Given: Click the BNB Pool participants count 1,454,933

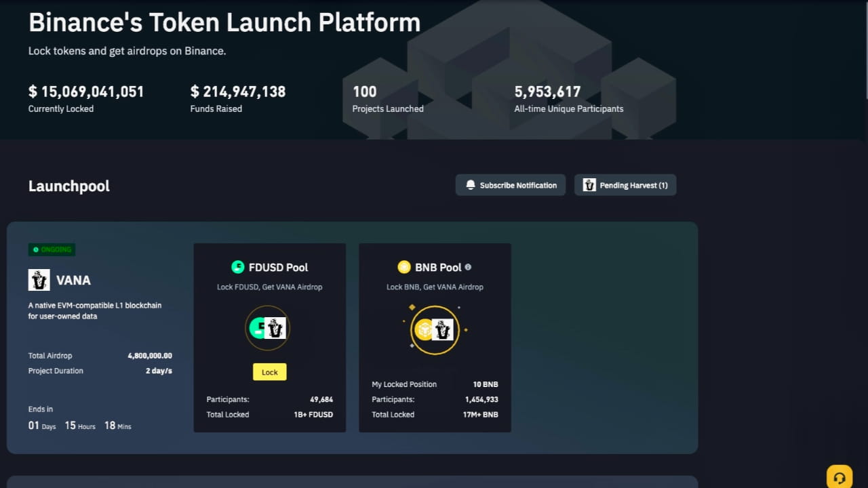Looking at the screenshot, I should 481,400.
